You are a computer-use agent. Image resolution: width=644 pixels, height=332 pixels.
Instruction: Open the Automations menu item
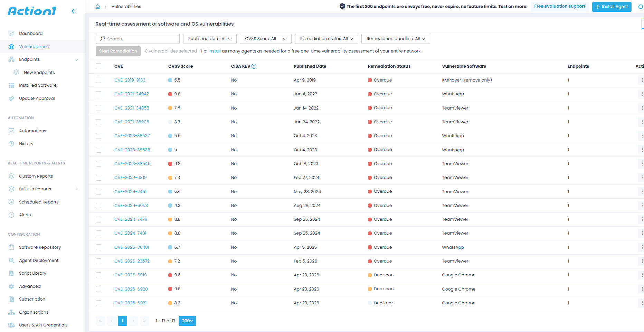[x=32, y=131]
